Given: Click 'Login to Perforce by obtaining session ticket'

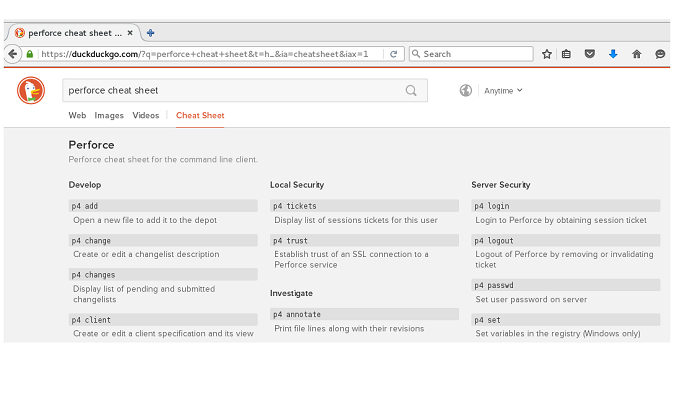Looking at the screenshot, I should click(561, 220).
